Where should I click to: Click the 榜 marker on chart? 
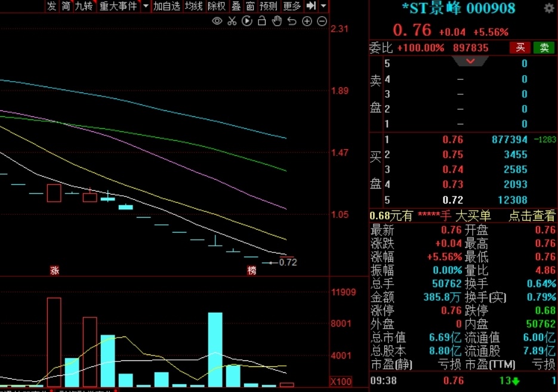click(252, 271)
